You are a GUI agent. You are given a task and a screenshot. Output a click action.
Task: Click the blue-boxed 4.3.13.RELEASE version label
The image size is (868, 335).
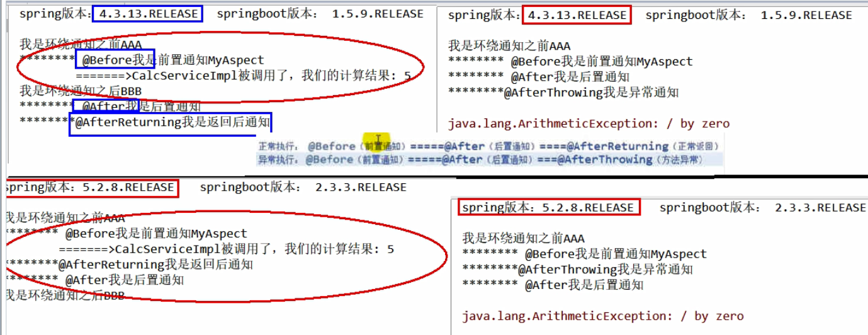pos(147,14)
